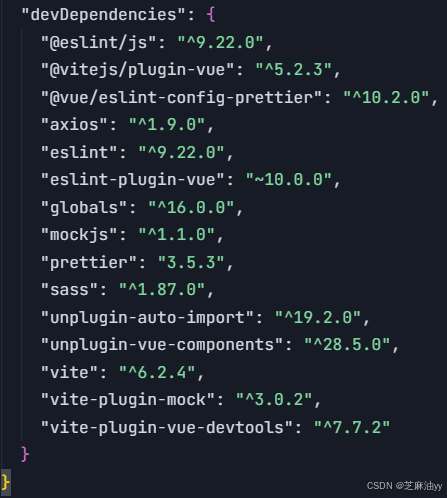Click the yellow closing brace at bottom
The height and width of the screenshot is (498, 447).
pyautogui.click(x=6, y=482)
